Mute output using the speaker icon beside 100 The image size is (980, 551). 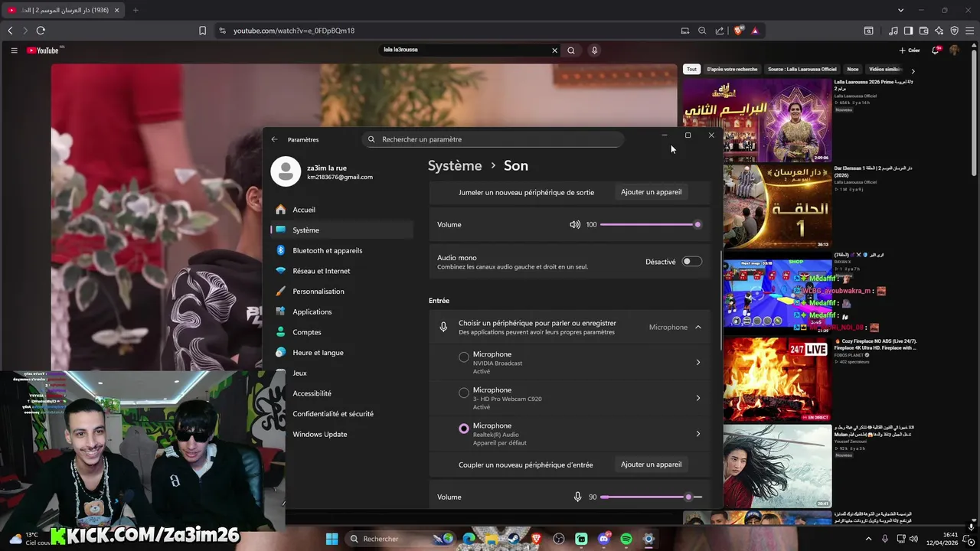tap(575, 225)
